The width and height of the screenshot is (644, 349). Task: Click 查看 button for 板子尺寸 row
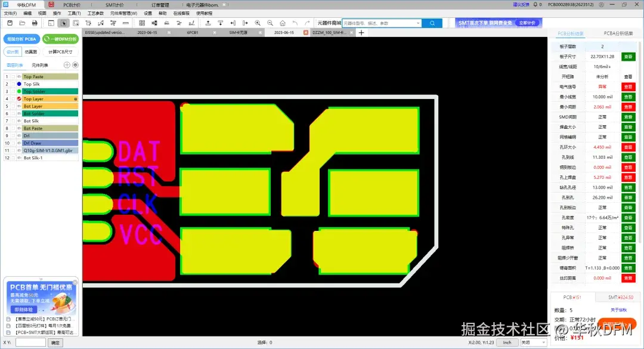pyautogui.click(x=628, y=56)
